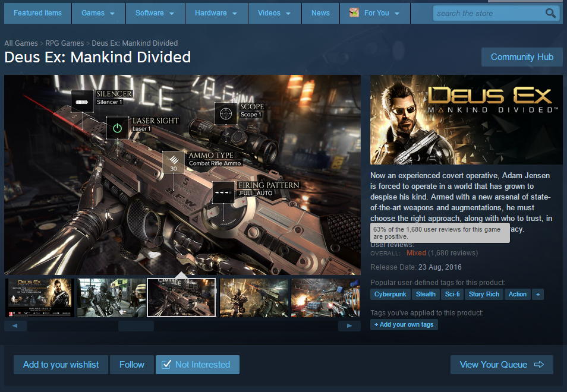567x392 pixels.
Task: Open the Featured Items tab
Action: 37,13
